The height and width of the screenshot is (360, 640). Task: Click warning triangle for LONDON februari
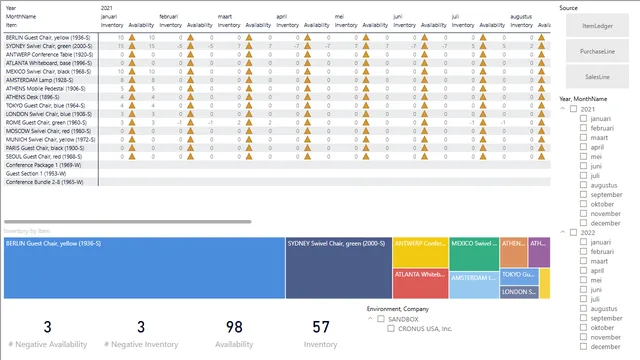click(x=190, y=114)
